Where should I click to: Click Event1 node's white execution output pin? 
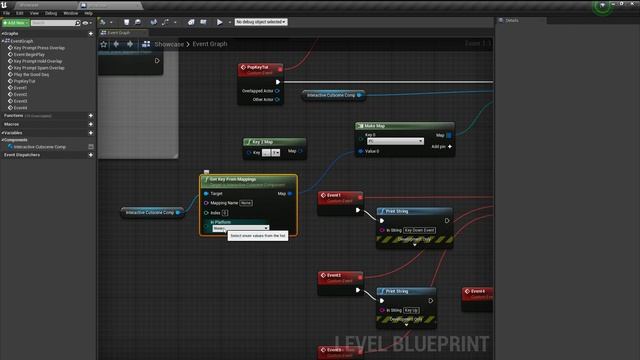(358, 210)
